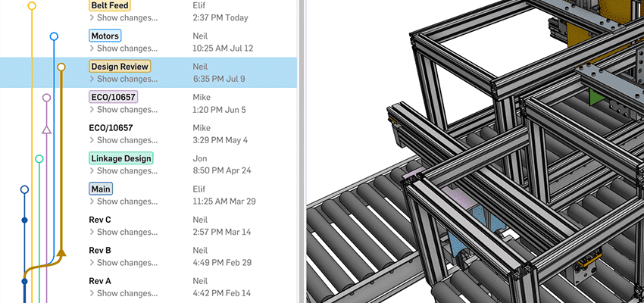Select the Motors branch label
The width and height of the screenshot is (644, 303).
pos(105,36)
